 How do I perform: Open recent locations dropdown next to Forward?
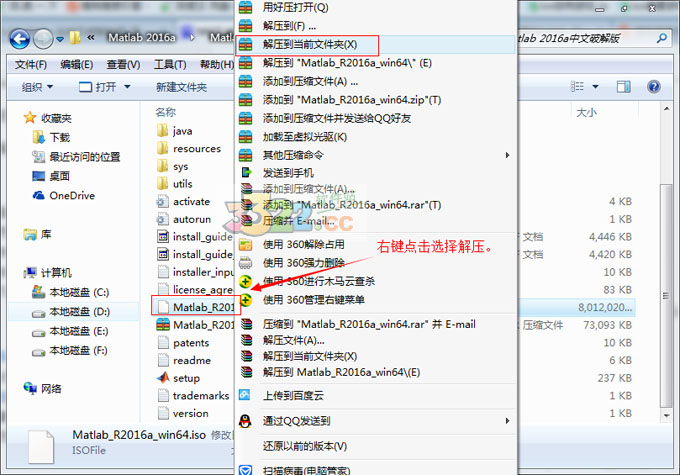point(60,39)
